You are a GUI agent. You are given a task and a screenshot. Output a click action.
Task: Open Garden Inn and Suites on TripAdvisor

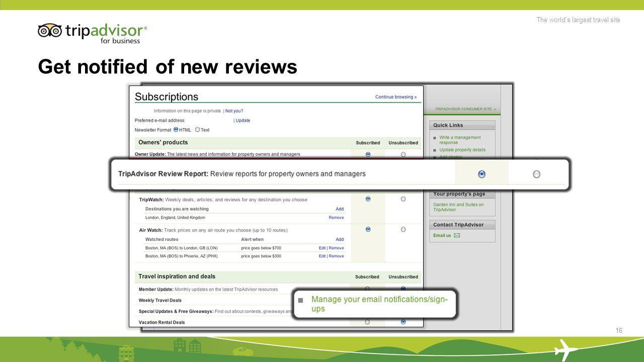458,207
